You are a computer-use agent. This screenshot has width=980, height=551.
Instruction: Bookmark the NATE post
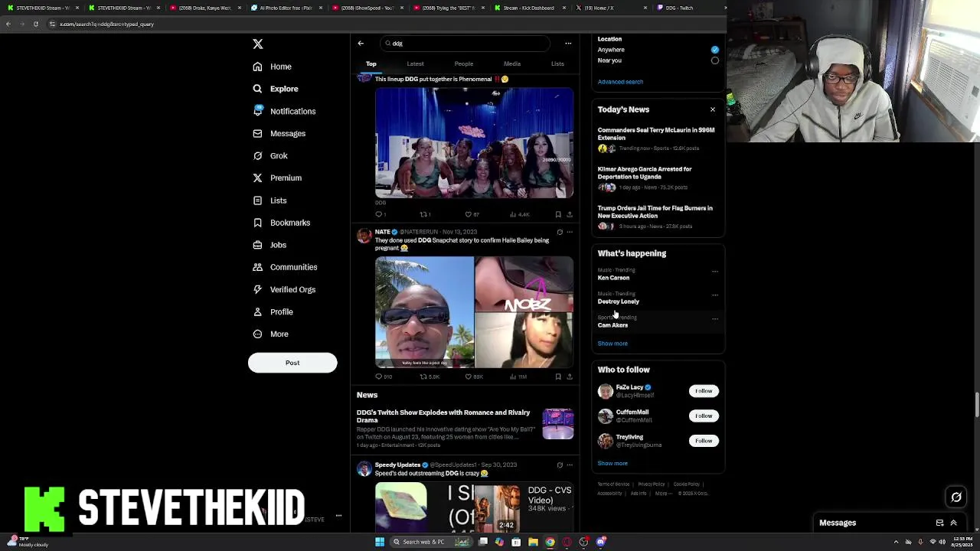pyautogui.click(x=558, y=377)
